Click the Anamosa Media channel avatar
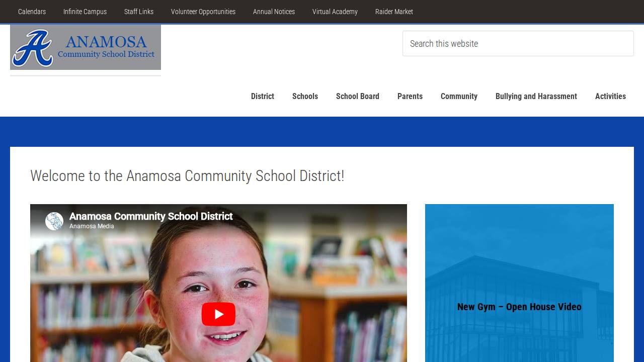 click(54, 221)
